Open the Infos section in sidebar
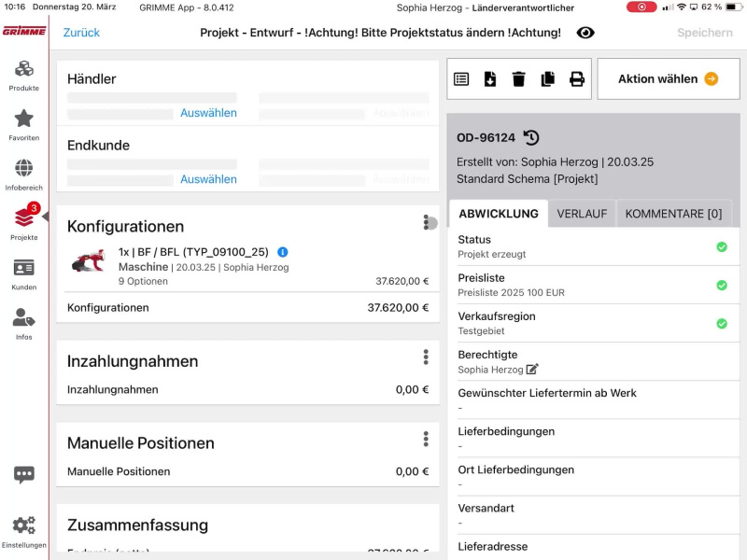 (24, 324)
